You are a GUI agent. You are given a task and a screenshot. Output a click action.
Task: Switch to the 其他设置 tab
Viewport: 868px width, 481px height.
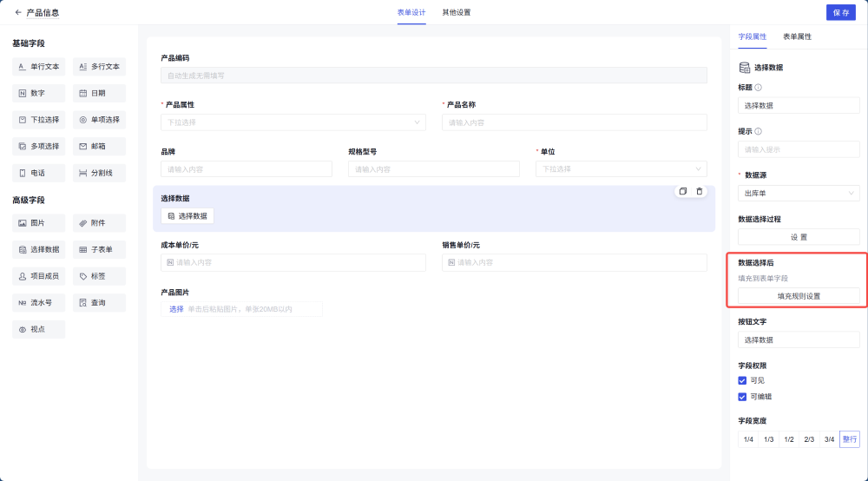click(456, 12)
